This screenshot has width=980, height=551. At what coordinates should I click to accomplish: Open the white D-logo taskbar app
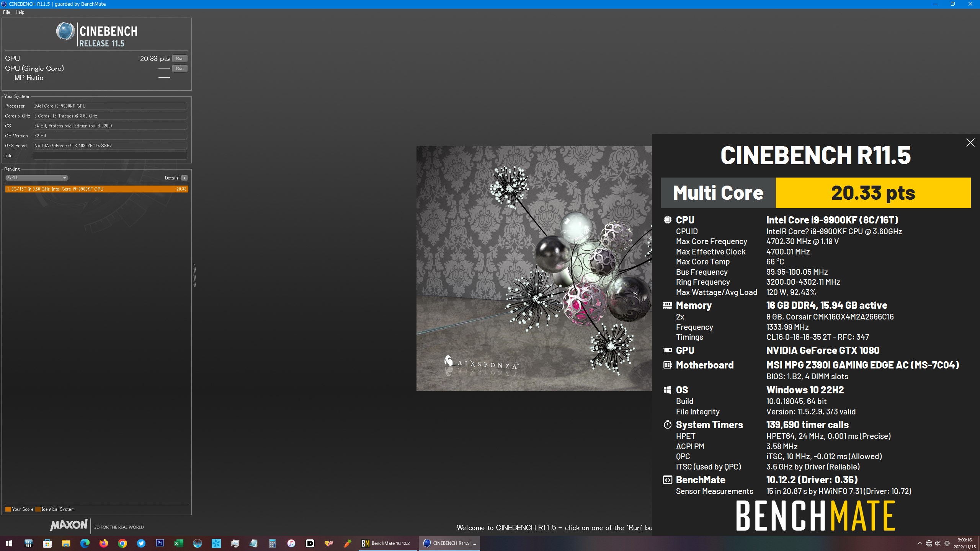pyautogui.click(x=310, y=543)
